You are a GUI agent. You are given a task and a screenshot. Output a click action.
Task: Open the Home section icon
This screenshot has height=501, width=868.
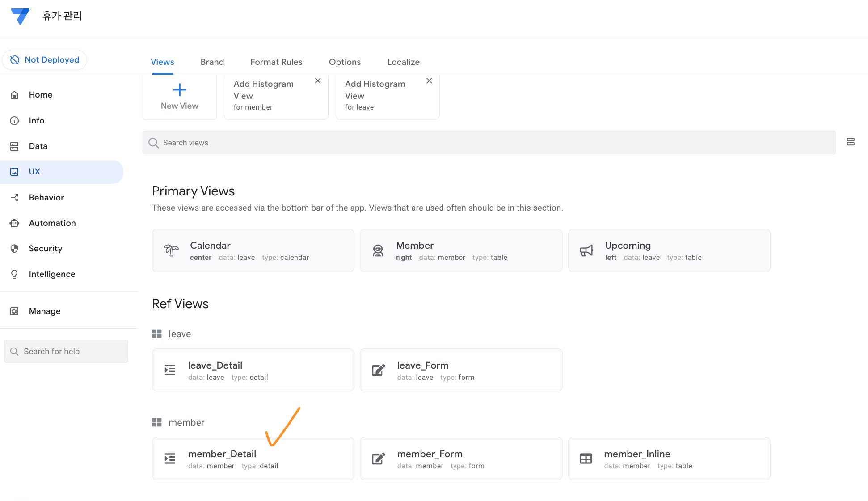click(14, 95)
